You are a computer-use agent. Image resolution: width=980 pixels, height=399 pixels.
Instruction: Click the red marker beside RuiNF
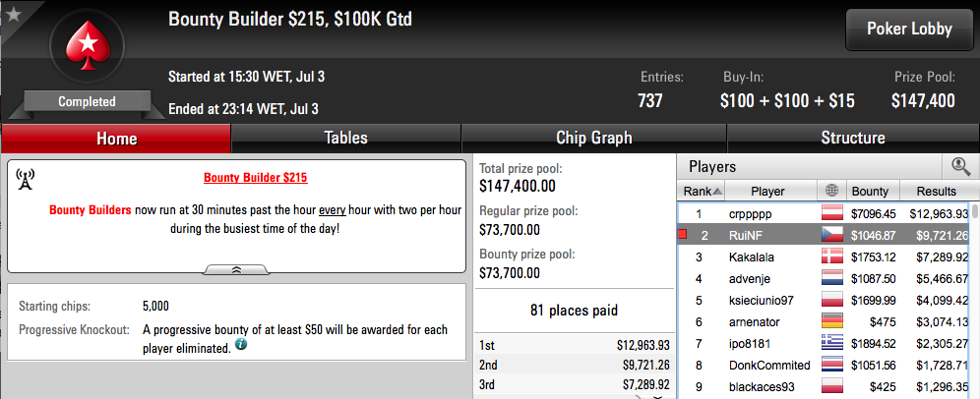click(x=683, y=235)
